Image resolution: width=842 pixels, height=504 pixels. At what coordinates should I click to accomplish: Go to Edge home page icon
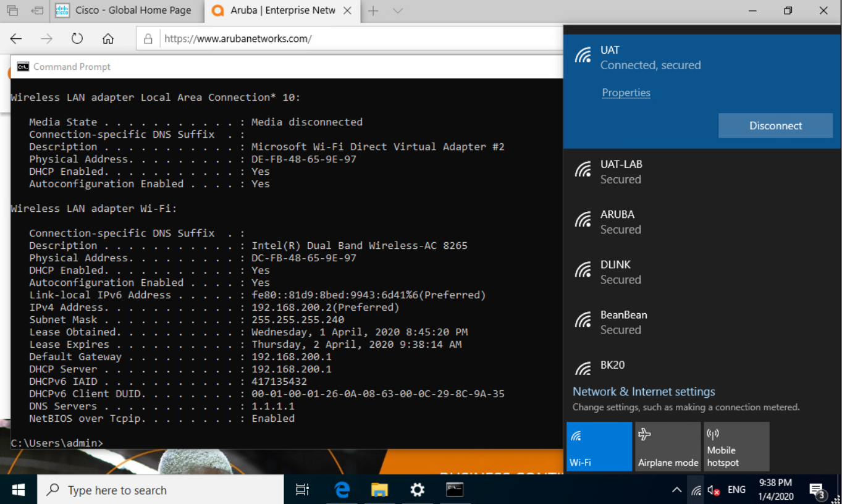coord(108,39)
